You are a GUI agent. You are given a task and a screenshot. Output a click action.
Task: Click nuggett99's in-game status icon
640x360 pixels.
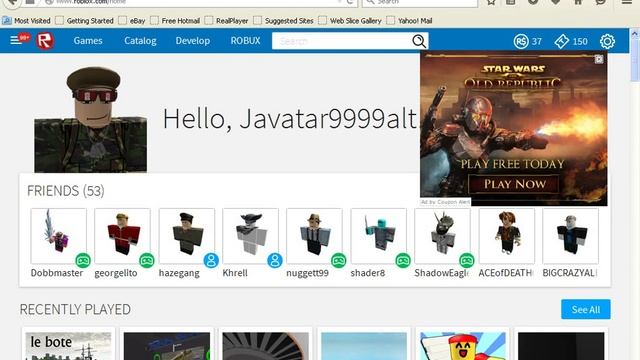pos(338,260)
